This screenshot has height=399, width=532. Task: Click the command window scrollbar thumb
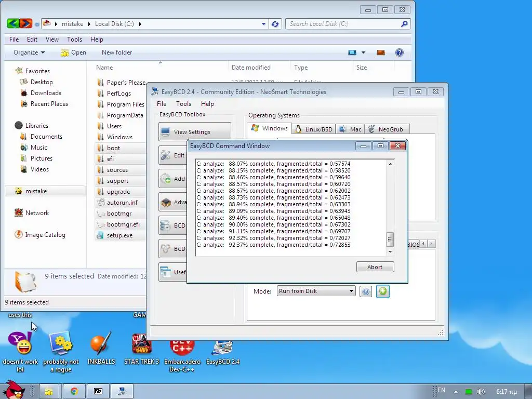390,240
